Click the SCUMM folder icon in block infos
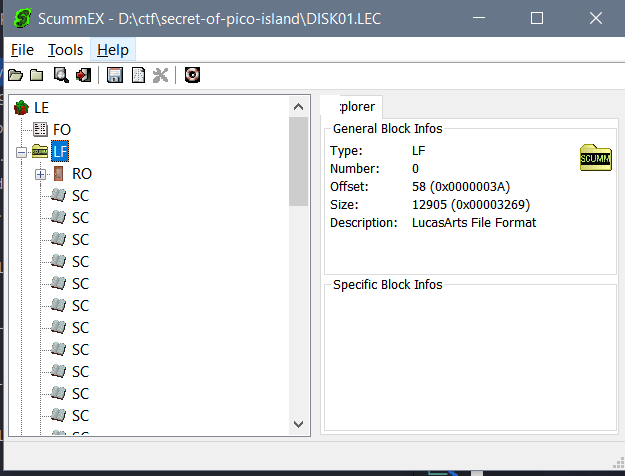 pyautogui.click(x=595, y=158)
